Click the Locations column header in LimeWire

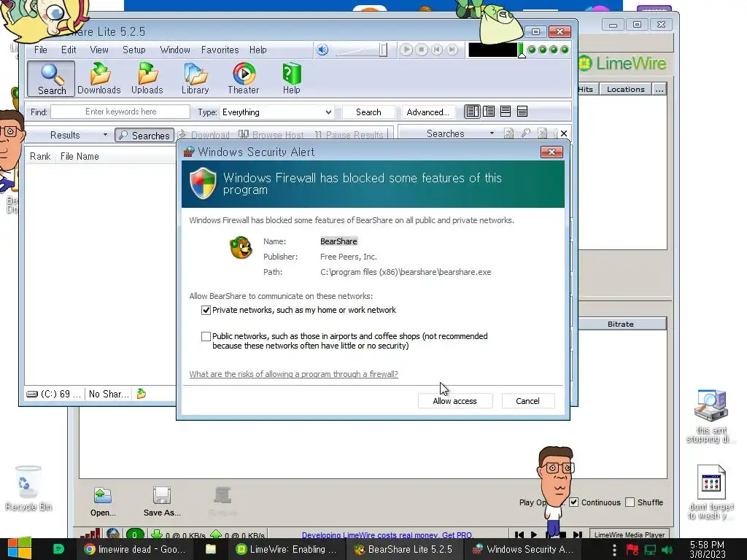[x=625, y=89]
